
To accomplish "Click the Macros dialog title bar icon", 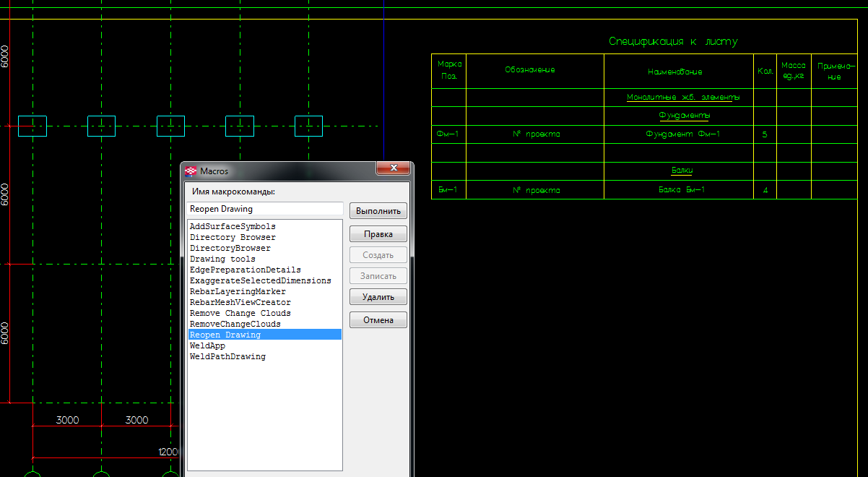I will [191, 171].
